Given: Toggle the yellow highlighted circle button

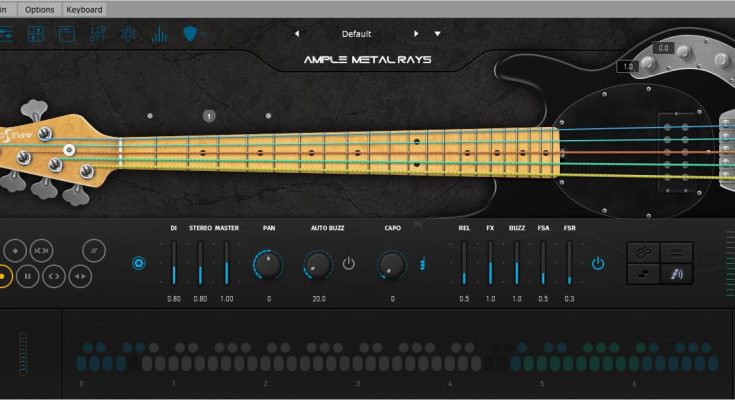Looking at the screenshot, I should point(3,274).
